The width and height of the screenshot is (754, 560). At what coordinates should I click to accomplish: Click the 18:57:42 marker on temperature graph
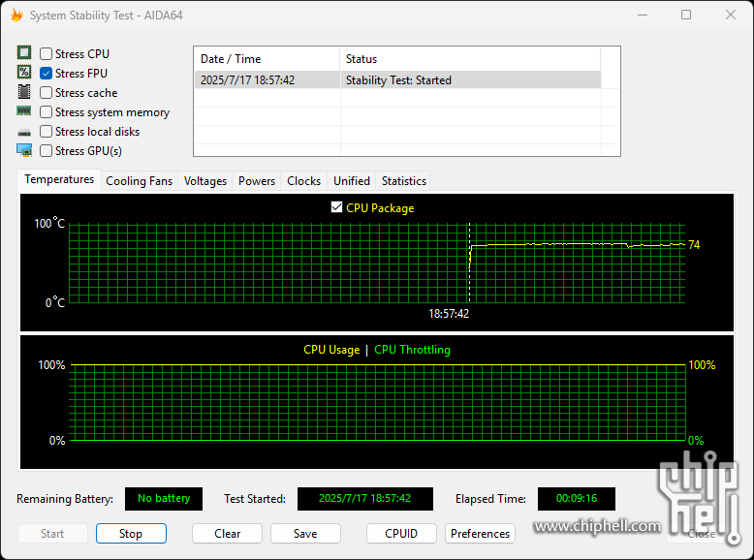pos(449,314)
